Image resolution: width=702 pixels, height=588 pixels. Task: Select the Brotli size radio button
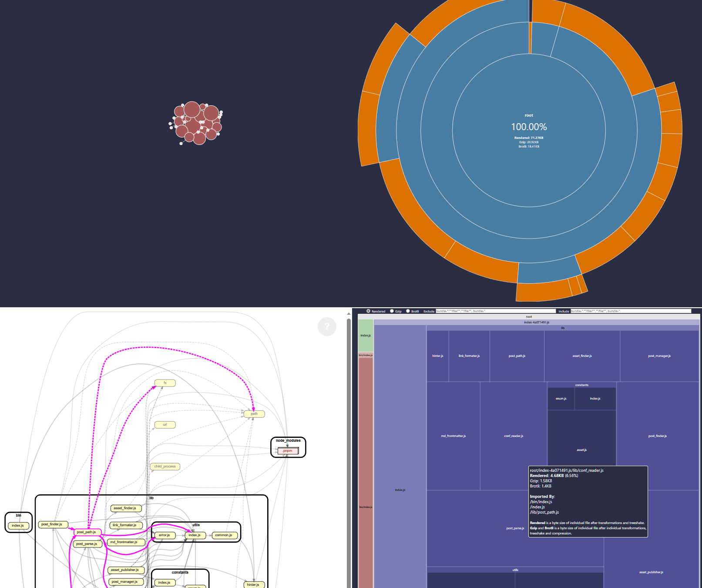point(408,311)
